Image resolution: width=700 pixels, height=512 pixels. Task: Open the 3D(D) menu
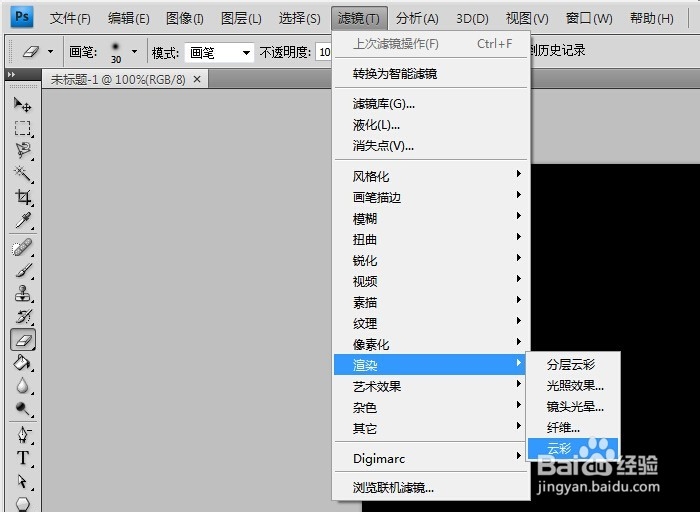pyautogui.click(x=472, y=18)
